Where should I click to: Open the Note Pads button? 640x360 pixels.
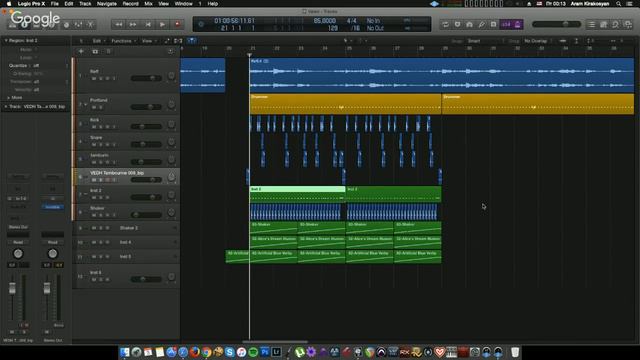pos(604,24)
